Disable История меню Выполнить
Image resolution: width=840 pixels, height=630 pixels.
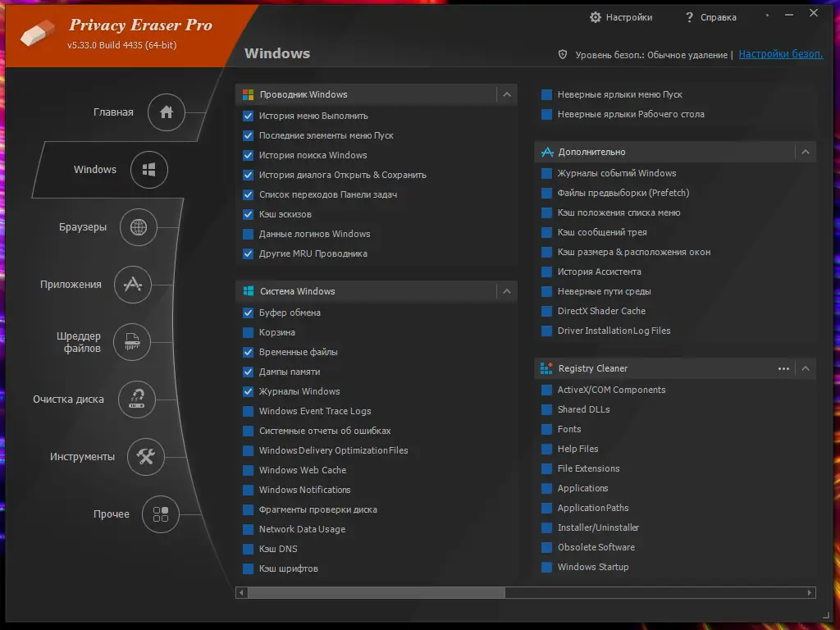coord(247,116)
